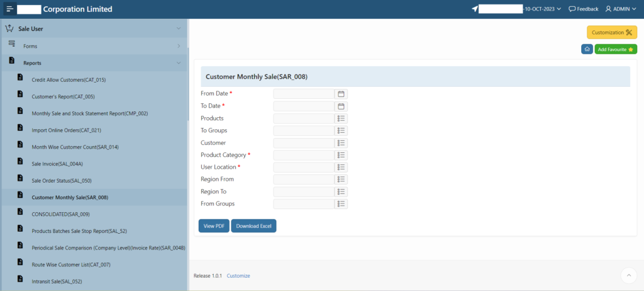Click the Customize link in footer
This screenshot has width=644, height=291.
(238, 276)
